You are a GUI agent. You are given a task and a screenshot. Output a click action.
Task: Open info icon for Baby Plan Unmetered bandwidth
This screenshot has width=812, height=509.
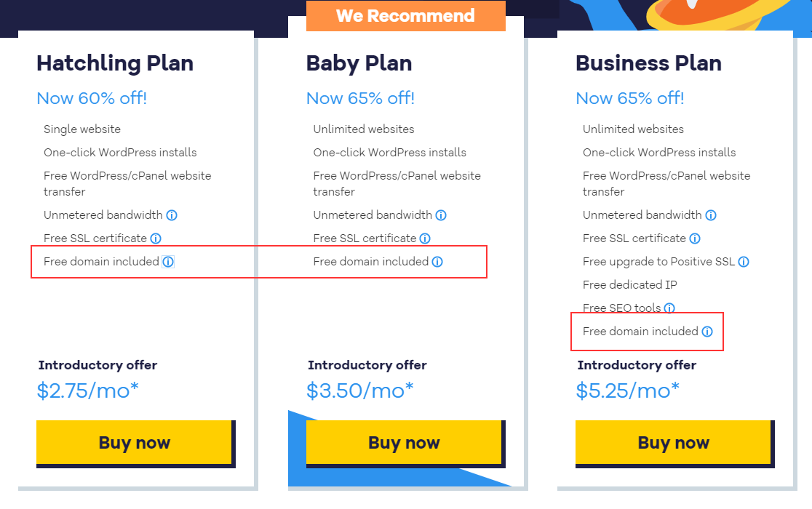[441, 215]
